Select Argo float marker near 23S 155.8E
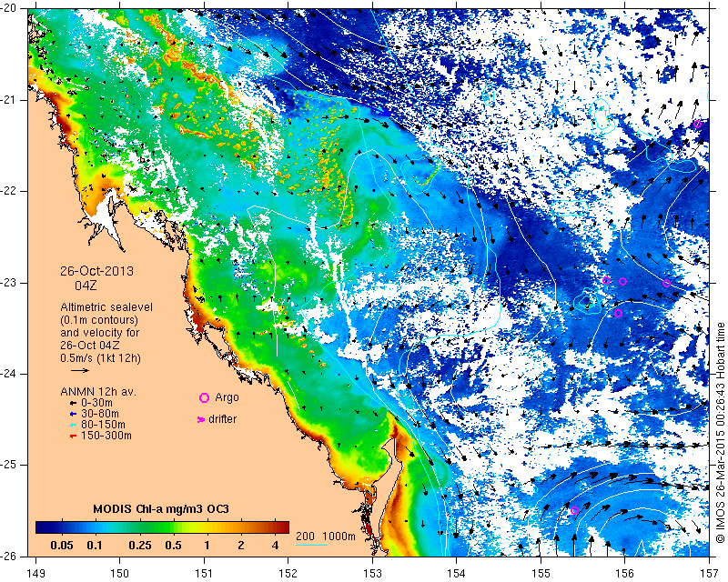Screen dimensions: 728x582 606,280
